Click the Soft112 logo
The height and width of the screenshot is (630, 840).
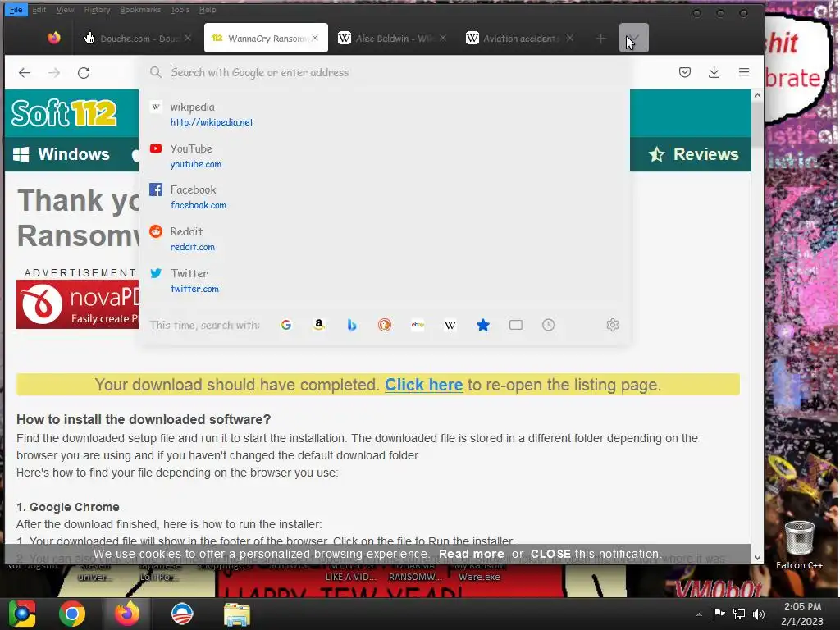(x=64, y=113)
